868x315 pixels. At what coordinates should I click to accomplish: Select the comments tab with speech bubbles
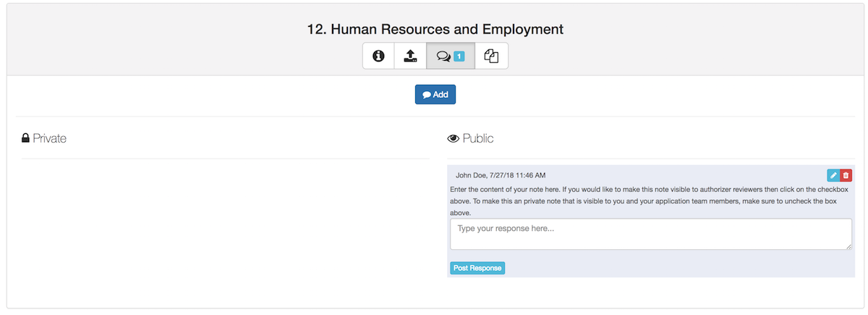coord(451,56)
